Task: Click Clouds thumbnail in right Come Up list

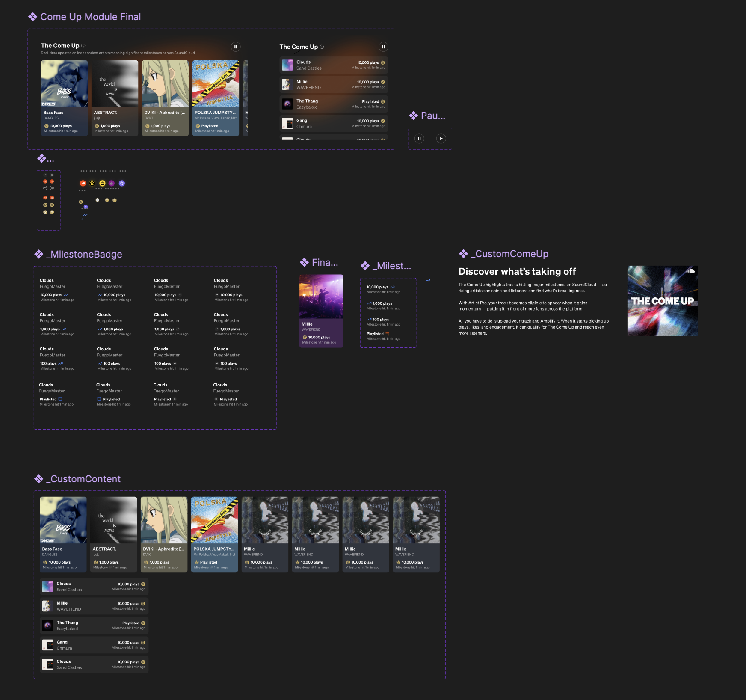Action: pos(287,65)
